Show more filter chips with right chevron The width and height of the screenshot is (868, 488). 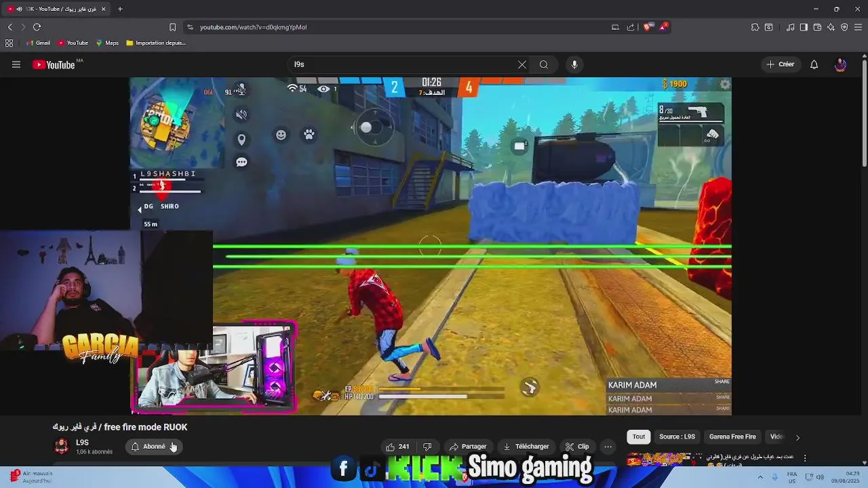[x=797, y=437]
